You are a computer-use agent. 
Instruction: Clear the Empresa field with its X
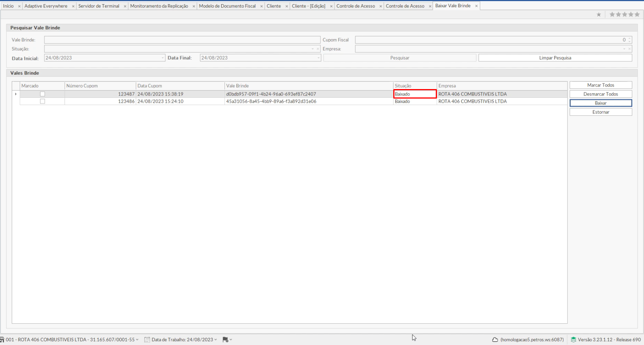630,49
